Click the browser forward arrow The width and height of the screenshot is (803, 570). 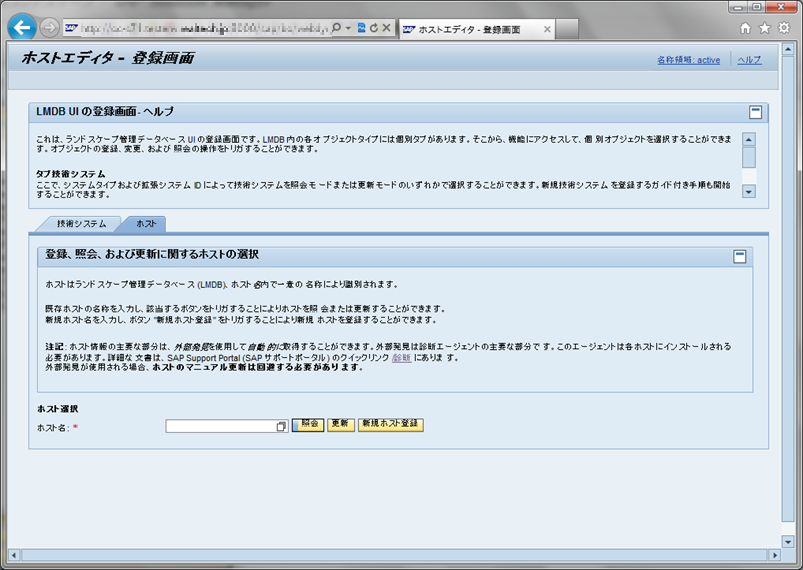49,28
